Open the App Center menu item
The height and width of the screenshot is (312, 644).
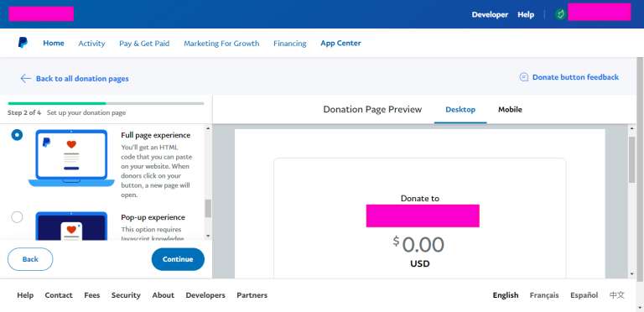click(x=340, y=43)
